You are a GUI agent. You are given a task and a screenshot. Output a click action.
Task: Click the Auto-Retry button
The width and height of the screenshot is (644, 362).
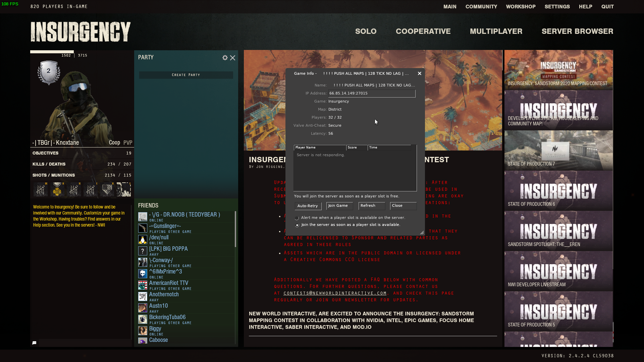(308, 206)
